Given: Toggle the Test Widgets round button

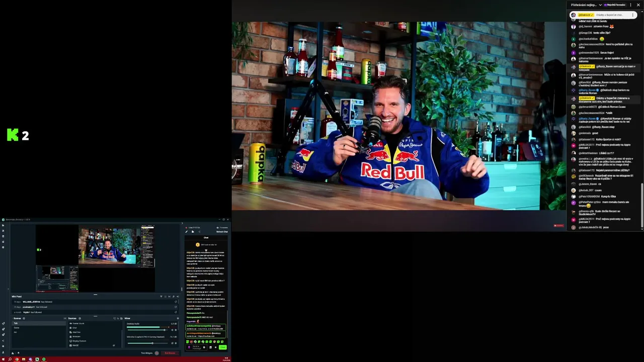Looking at the screenshot, I should [x=156, y=353].
